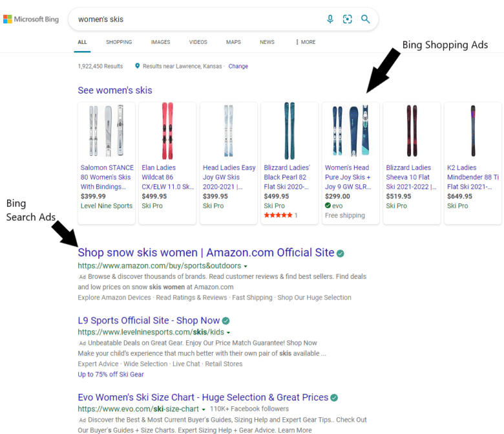Switch to the NEWS tab
The width and height of the screenshot is (504, 434).
267,42
